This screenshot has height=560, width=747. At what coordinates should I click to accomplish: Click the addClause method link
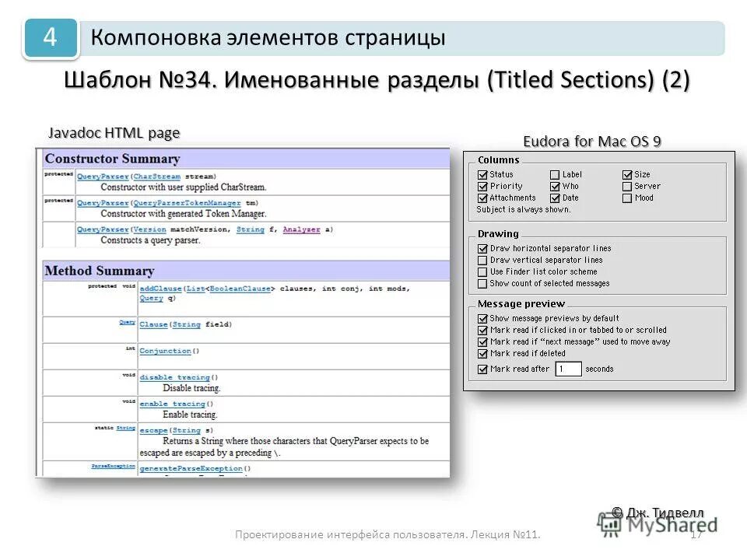click(160, 289)
